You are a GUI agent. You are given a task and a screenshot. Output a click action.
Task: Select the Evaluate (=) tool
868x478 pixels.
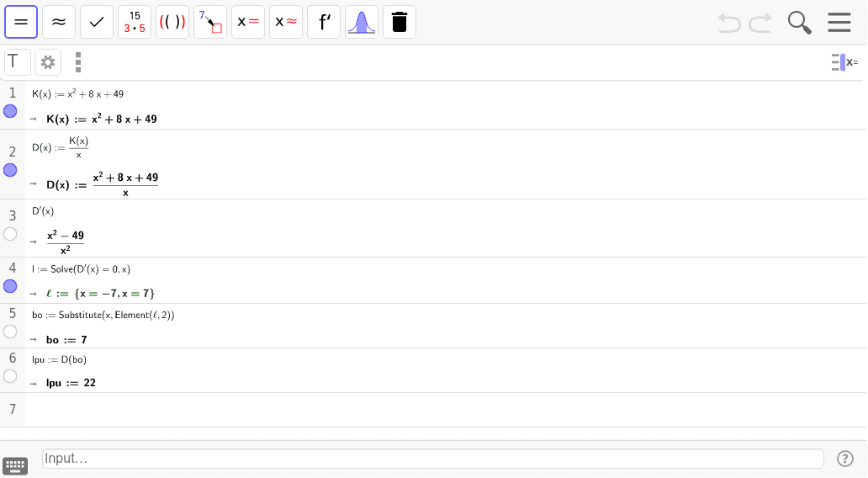tap(21, 22)
